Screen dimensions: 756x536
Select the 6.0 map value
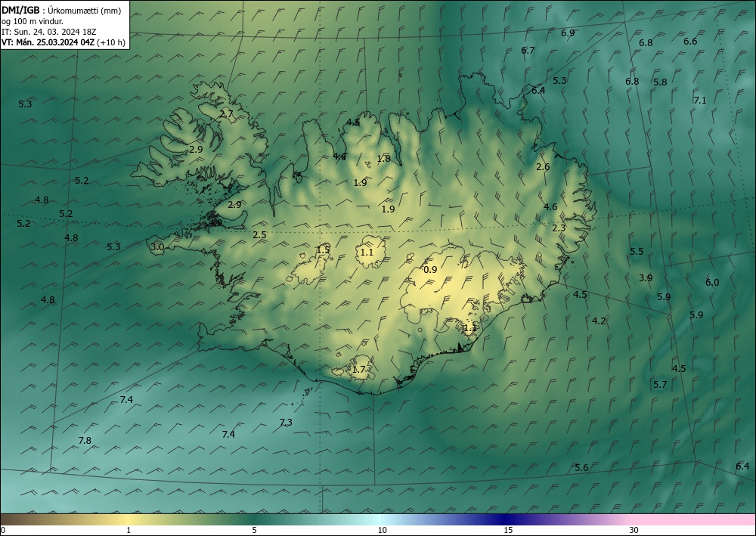click(x=712, y=283)
